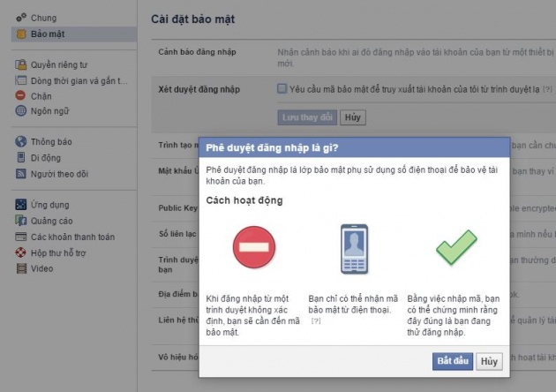Click the Ngôn ngữ globe icon
This screenshot has width=556, height=392.
coord(21,111)
